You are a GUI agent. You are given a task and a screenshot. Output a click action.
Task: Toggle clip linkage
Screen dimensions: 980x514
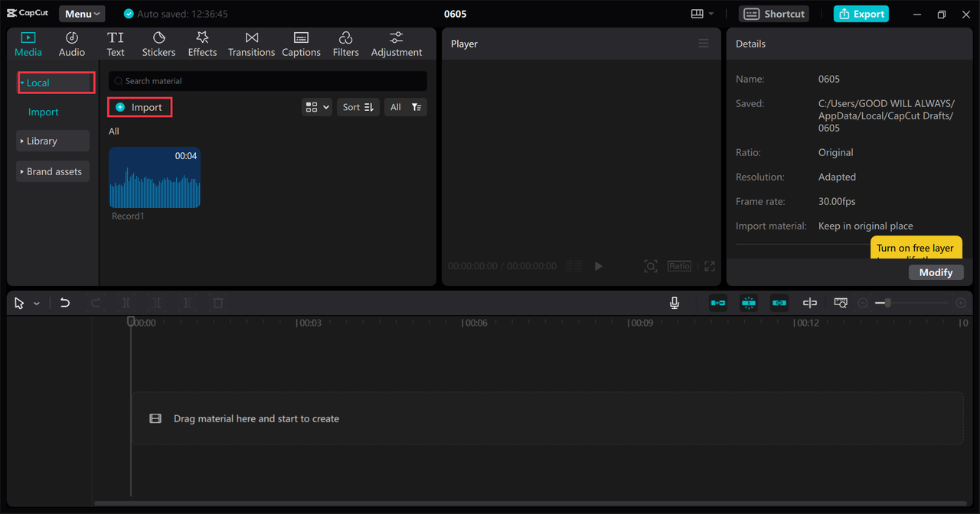779,303
